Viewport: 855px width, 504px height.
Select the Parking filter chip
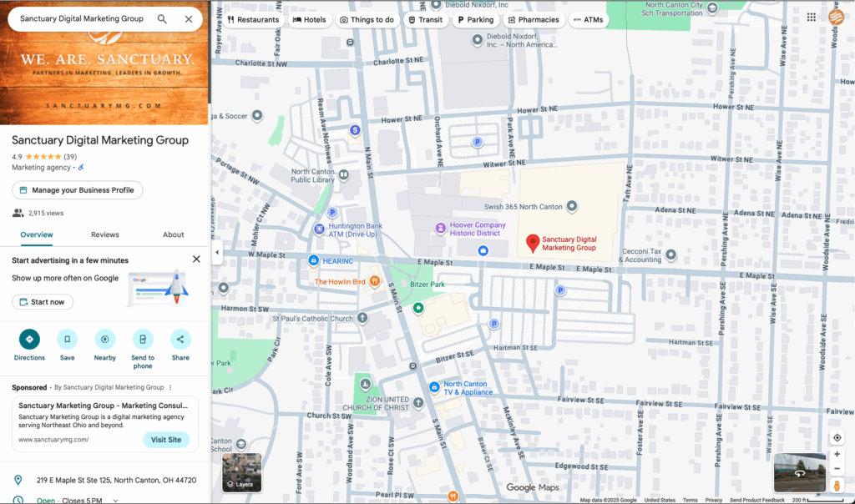(475, 20)
